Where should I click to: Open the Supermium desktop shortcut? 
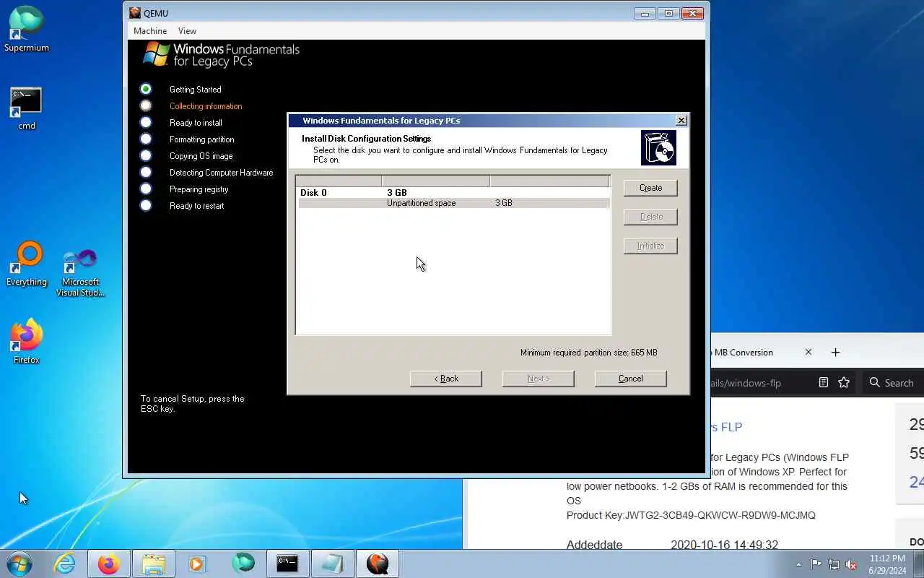point(27,29)
